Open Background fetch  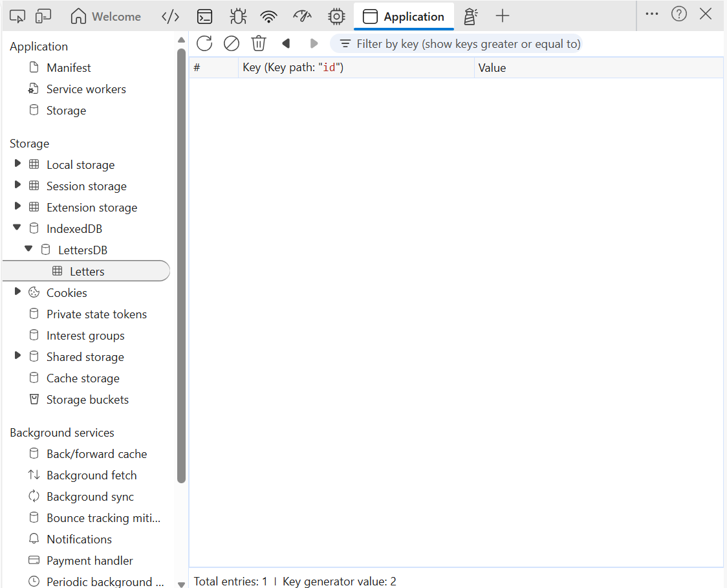pos(91,475)
